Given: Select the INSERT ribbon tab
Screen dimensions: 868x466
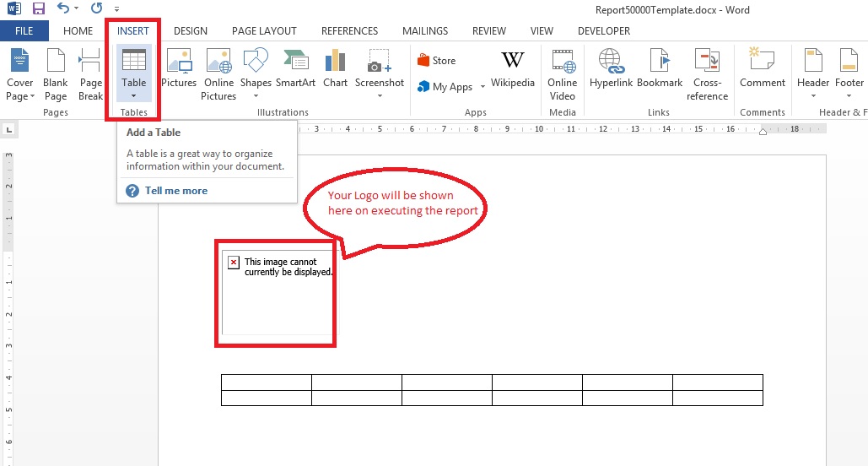Looking at the screenshot, I should [133, 31].
